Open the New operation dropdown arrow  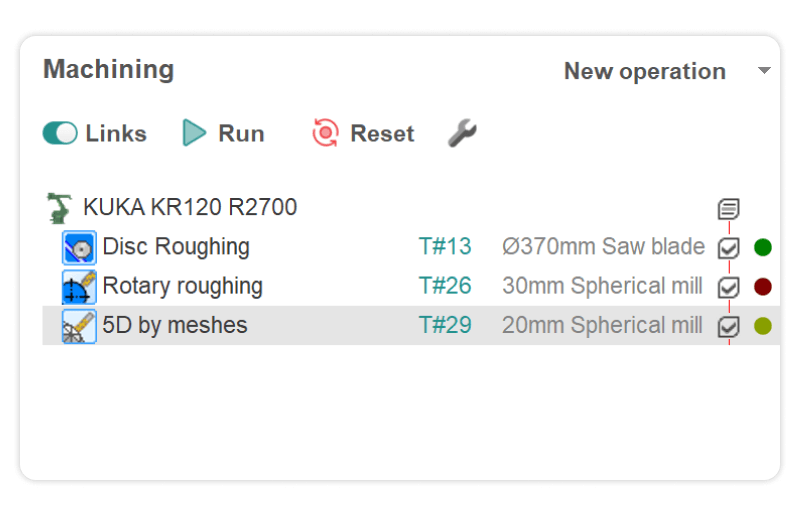point(765,71)
